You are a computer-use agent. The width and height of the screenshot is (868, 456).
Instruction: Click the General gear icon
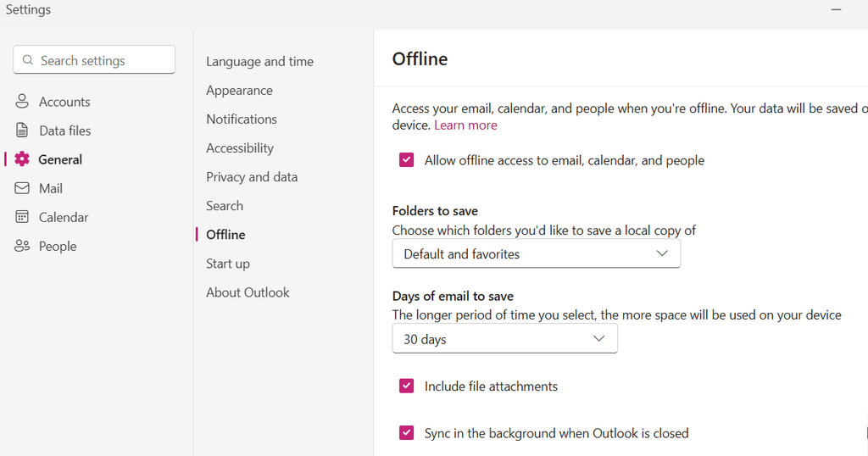click(x=22, y=158)
